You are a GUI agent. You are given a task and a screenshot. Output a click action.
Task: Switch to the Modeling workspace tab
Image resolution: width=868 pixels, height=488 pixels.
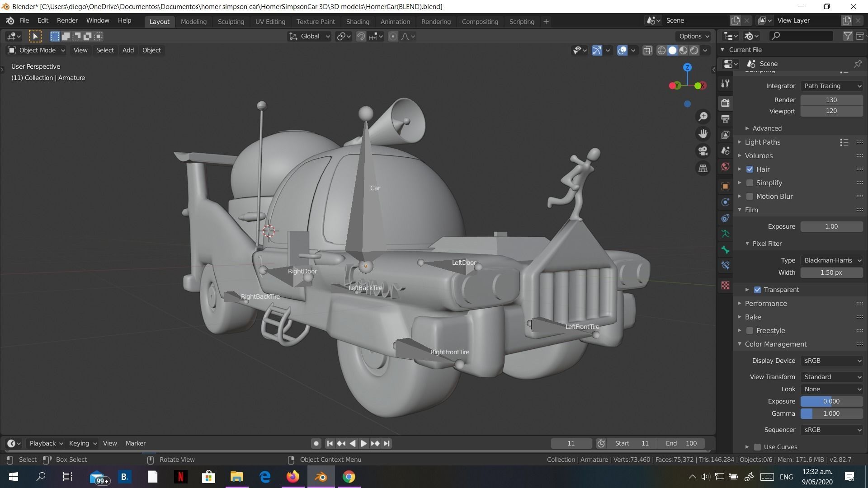click(x=193, y=21)
